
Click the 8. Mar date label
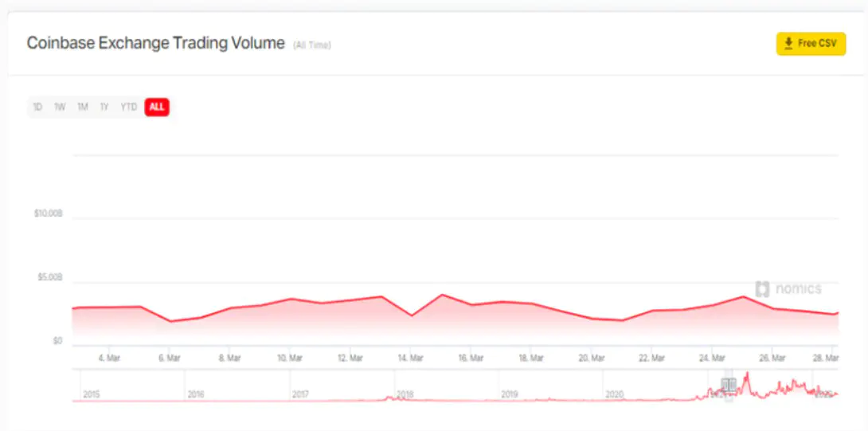click(229, 359)
